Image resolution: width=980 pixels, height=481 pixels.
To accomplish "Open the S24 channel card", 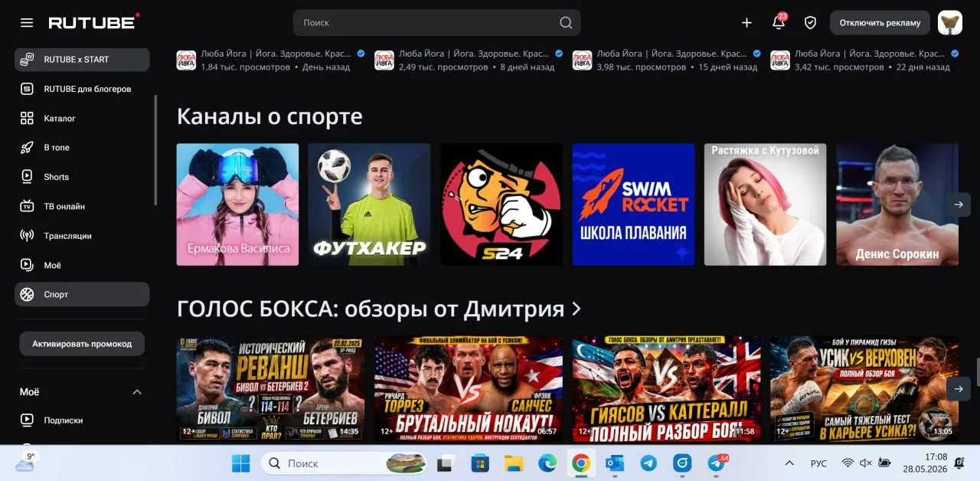I will coord(501,205).
